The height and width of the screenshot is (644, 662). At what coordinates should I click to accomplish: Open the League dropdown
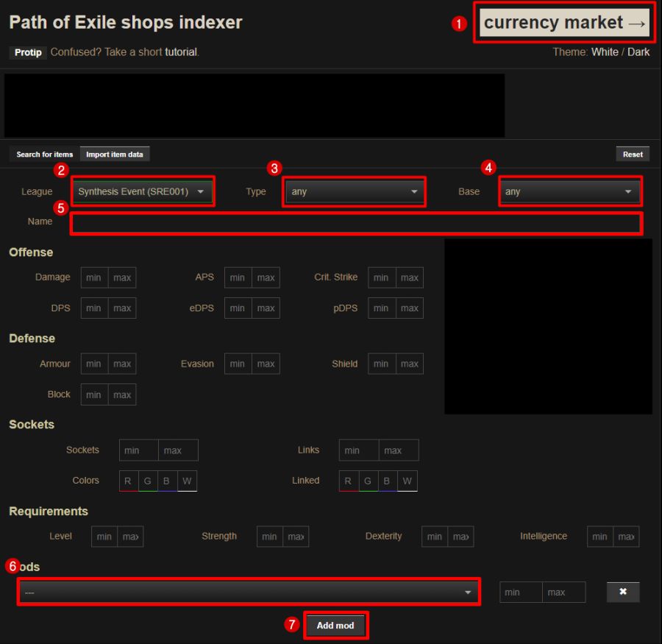(x=143, y=191)
